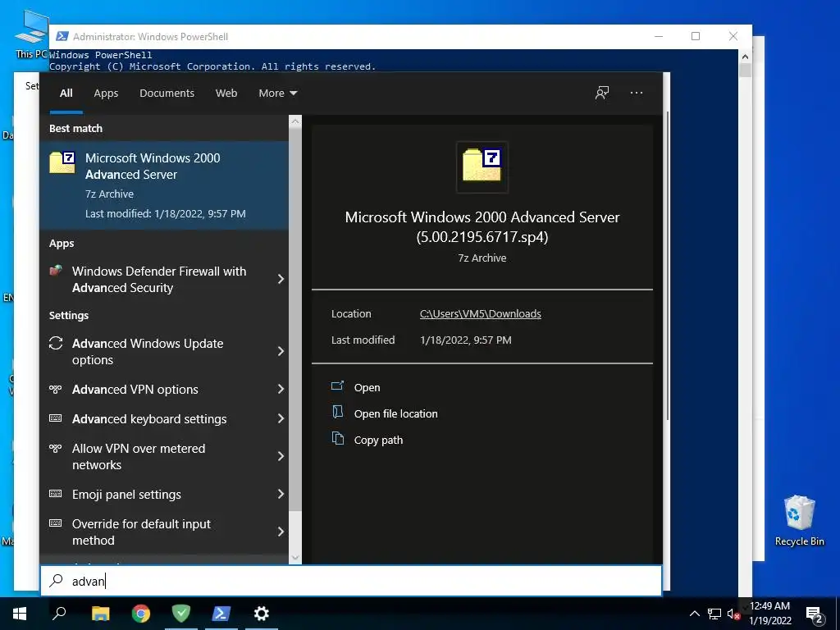Viewport: 840px width, 630px height.
Task: Expand Override for default input method arrow
Action: click(281, 532)
